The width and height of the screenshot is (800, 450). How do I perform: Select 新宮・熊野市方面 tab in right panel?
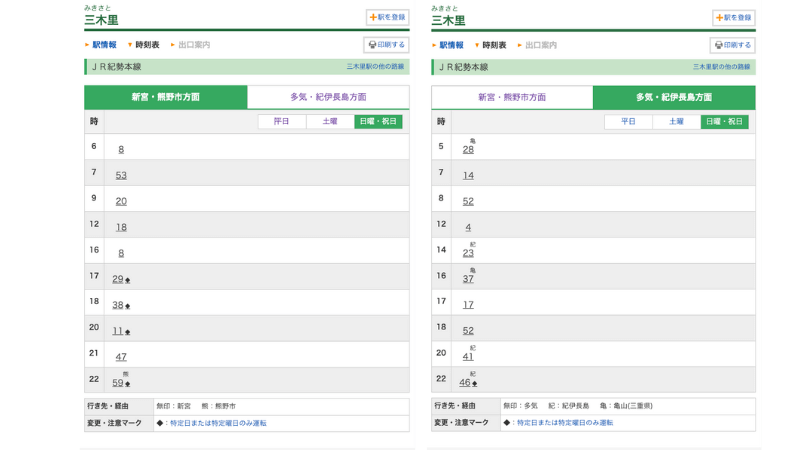[x=512, y=97]
